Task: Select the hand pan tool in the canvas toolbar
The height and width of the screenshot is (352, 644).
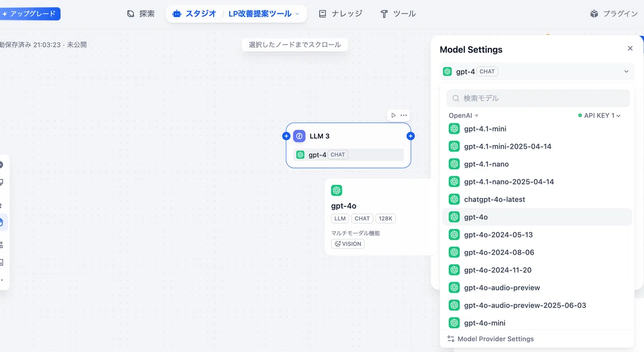Action: click(x=2, y=222)
